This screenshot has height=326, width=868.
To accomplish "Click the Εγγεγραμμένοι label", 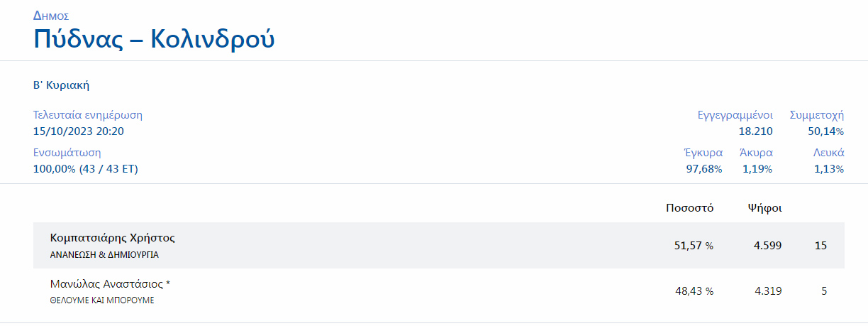I will pos(735,115).
